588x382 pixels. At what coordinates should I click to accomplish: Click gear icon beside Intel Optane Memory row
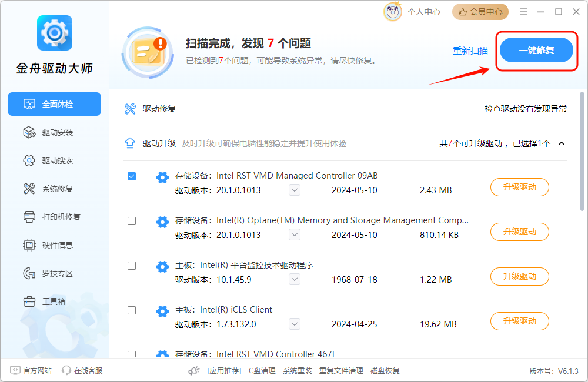(x=162, y=222)
